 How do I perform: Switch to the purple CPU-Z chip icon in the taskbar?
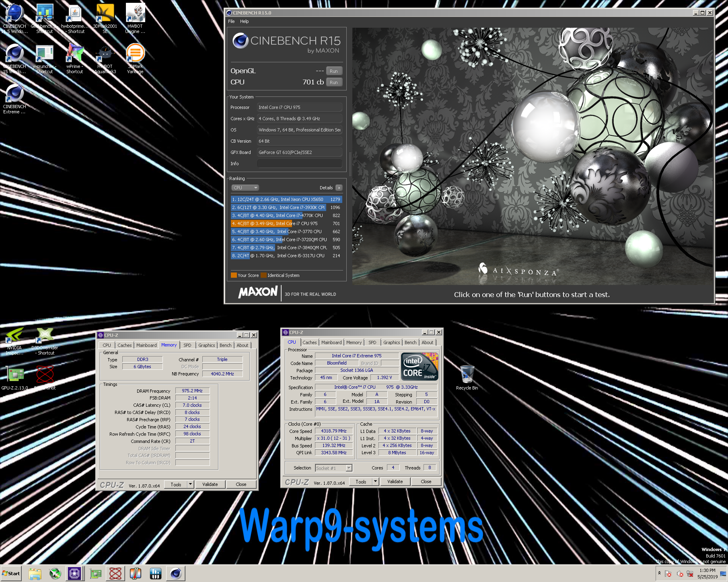pyautogui.click(x=74, y=574)
